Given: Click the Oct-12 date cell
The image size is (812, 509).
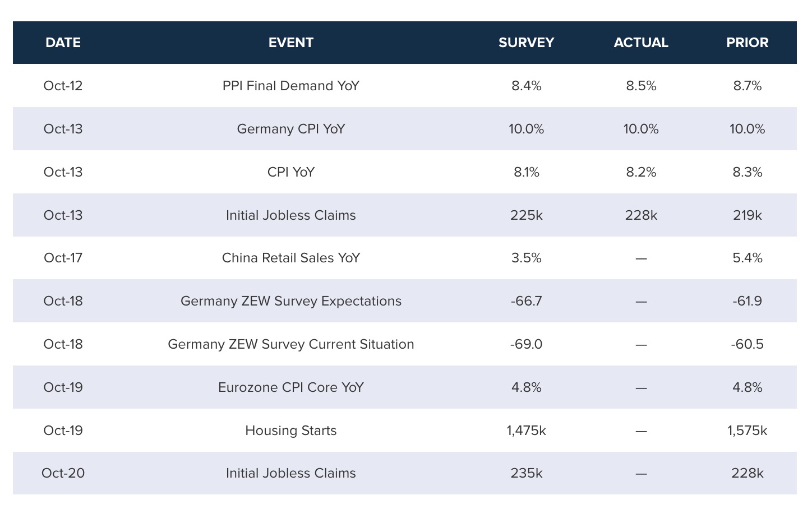Looking at the screenshot, I should pyautogui.click(x=63, y=86).
